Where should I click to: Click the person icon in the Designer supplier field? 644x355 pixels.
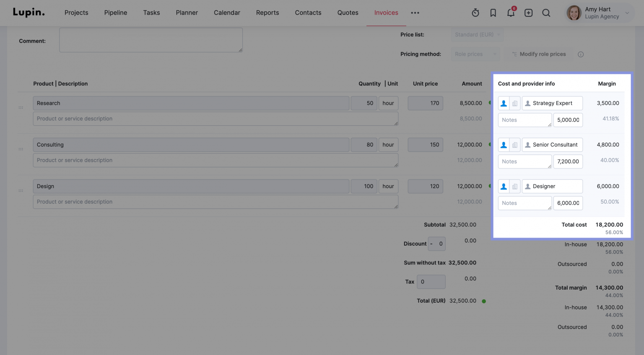point(528,186)
